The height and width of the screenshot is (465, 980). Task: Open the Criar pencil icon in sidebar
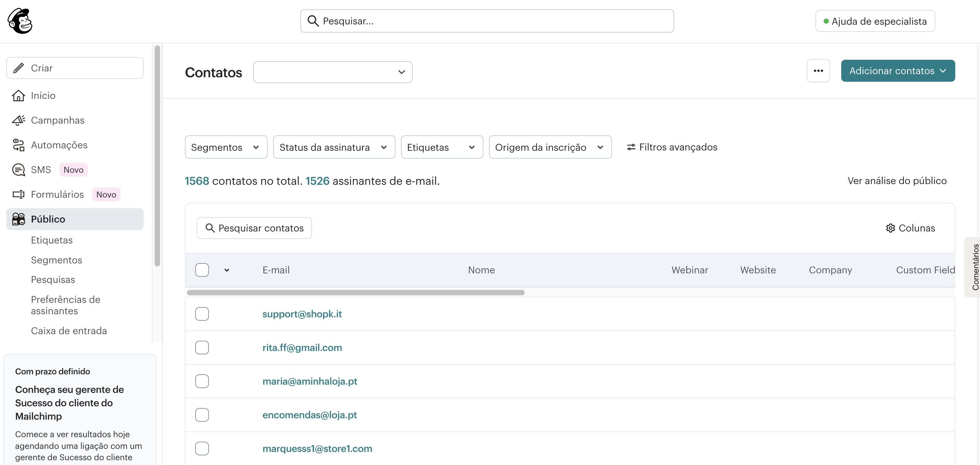pyautogui.click(x=18, y=68)
